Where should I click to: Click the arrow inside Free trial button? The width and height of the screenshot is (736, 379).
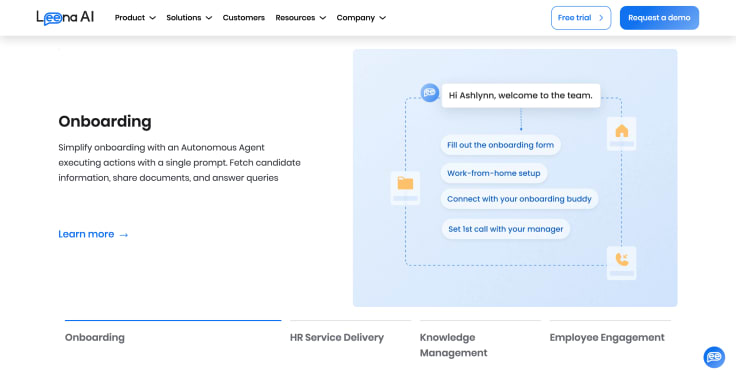[x=601, y=18]
